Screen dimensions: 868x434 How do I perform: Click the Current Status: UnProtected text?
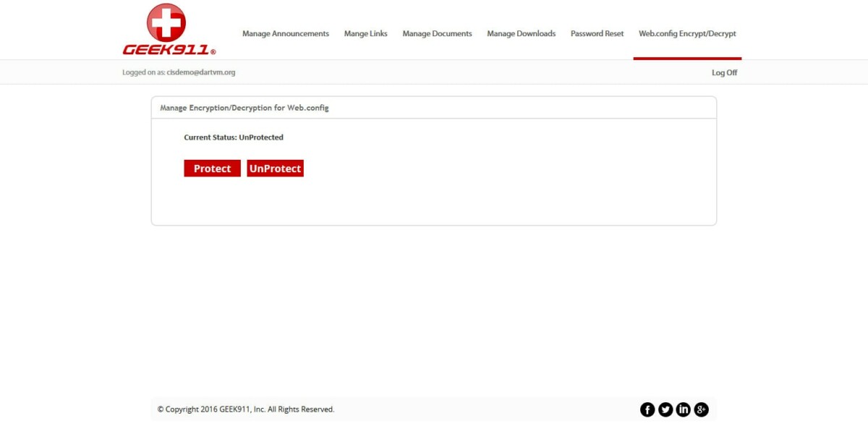(234, 137)
